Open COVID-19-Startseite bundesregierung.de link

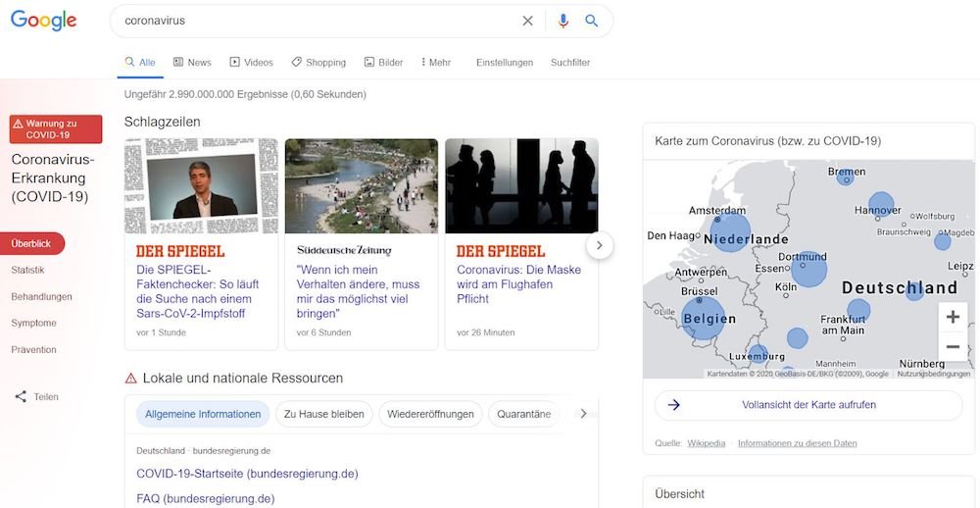(248, 474)
